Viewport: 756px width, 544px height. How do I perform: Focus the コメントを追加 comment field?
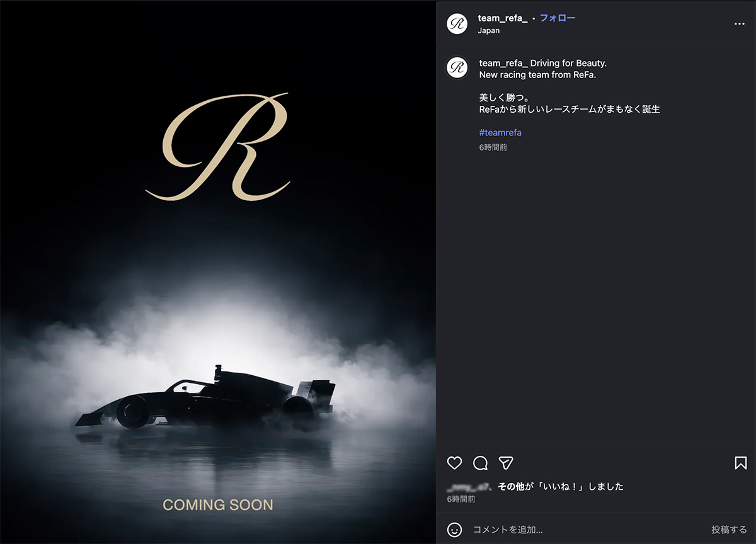pos(586,530)
